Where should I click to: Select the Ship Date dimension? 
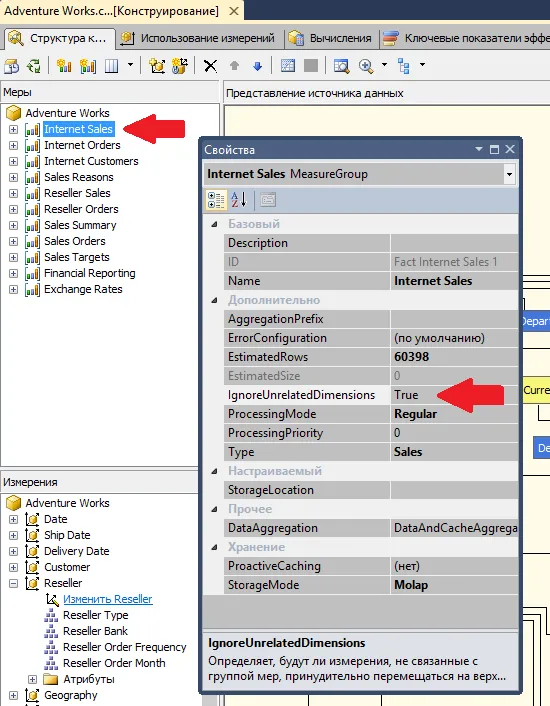pos(67,535)
